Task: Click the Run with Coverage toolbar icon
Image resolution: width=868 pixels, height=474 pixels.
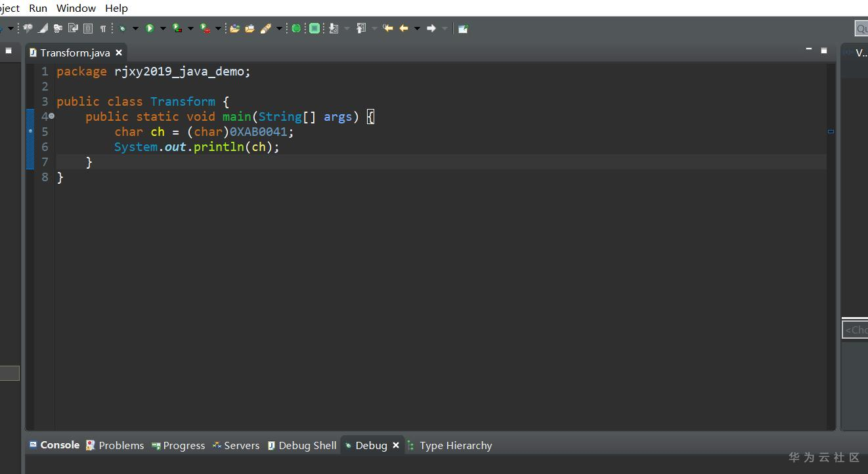Action: coord(177,28)
